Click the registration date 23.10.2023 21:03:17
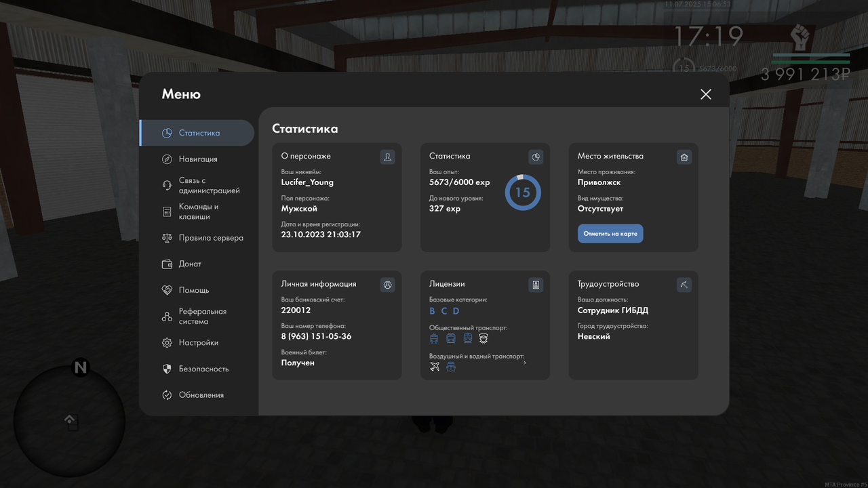This screenshot has height=488, width=868. pos(321,235)
